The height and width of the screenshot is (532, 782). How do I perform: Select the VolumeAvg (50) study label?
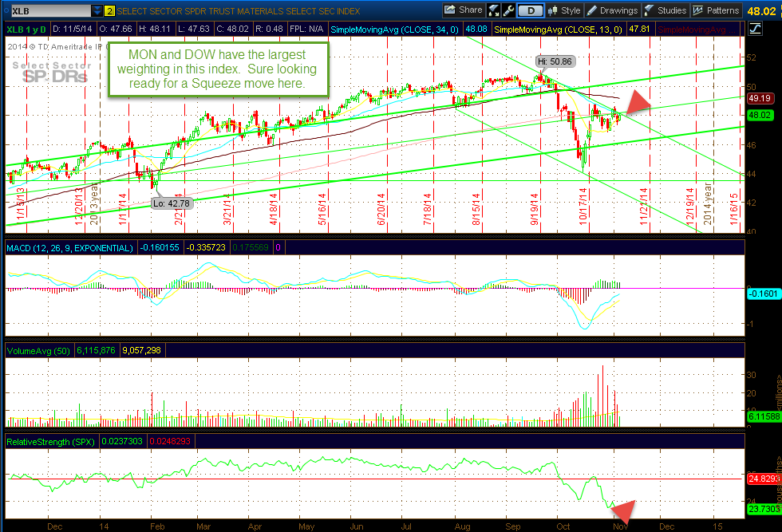[38, 350]
